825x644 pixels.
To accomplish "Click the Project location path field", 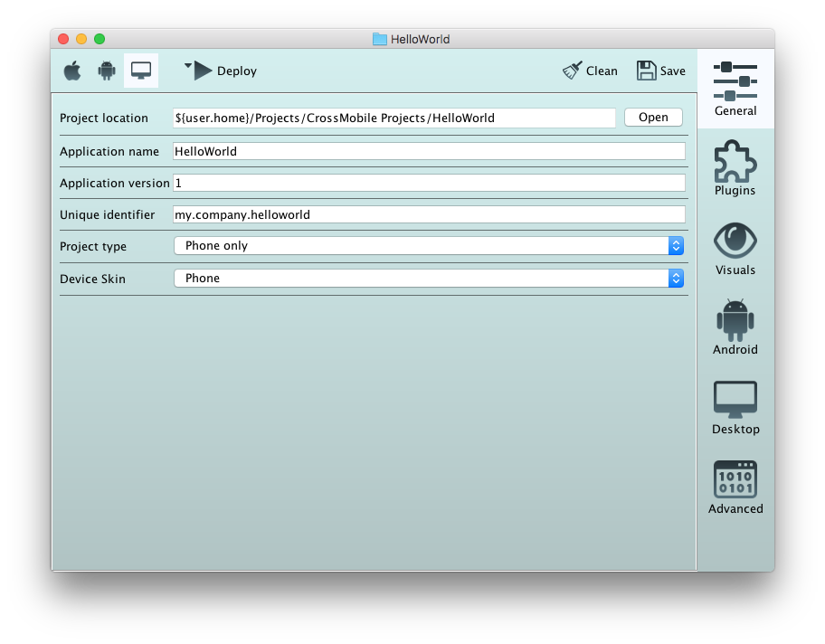I will tap(394, 118).
